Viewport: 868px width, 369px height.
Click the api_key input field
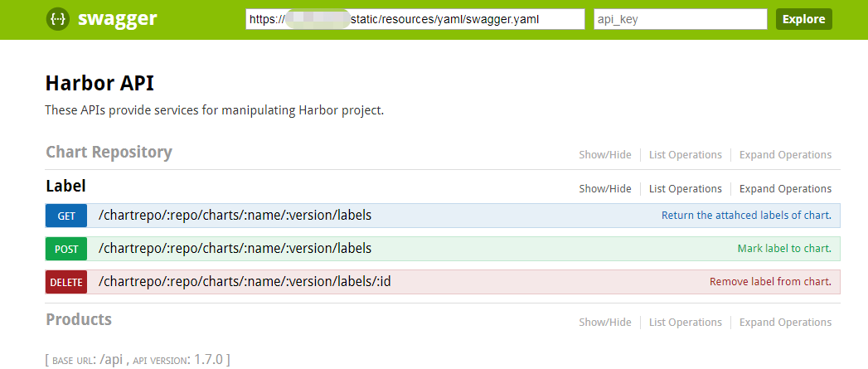[x=681, y=19]
